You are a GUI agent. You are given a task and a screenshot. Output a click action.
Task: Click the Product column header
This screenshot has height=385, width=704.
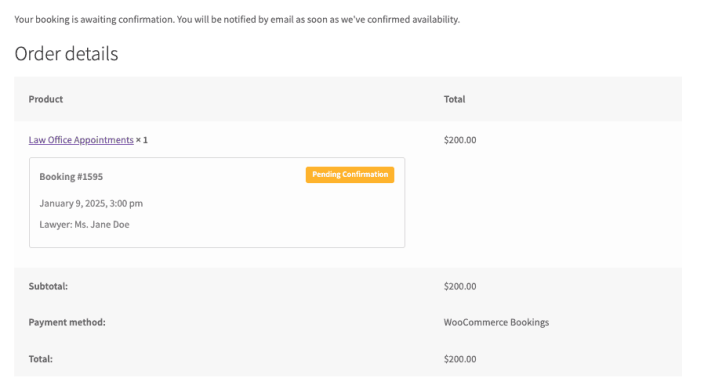tap(46, 99)
